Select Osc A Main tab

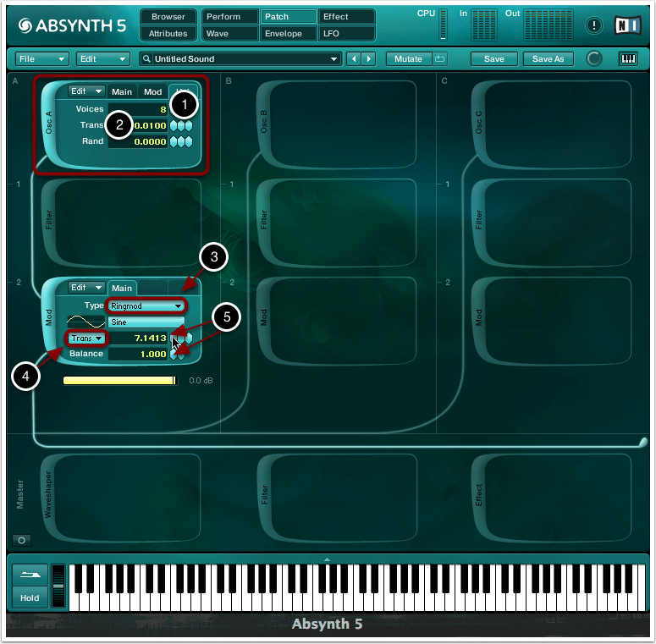coord(122,91)
